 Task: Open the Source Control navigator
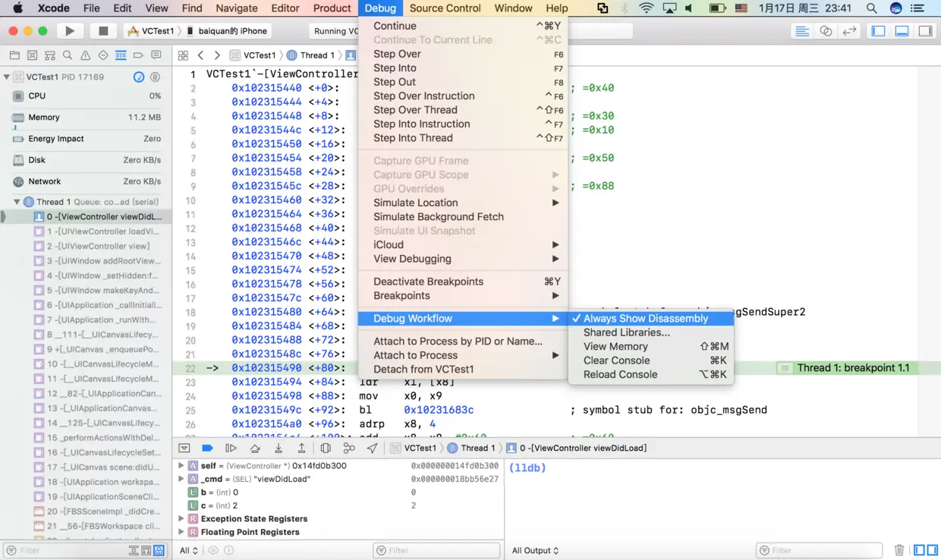[x=32, y=55]
